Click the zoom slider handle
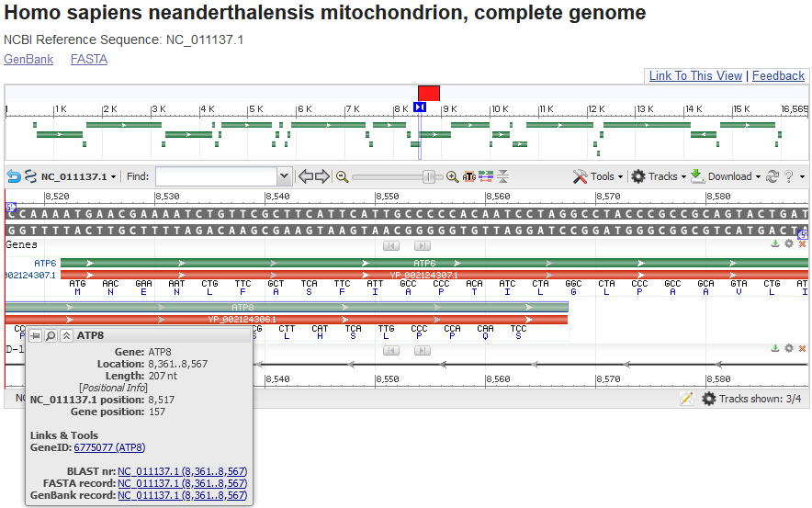Viewport: 812px width, 508px height. tap(429, 176)
